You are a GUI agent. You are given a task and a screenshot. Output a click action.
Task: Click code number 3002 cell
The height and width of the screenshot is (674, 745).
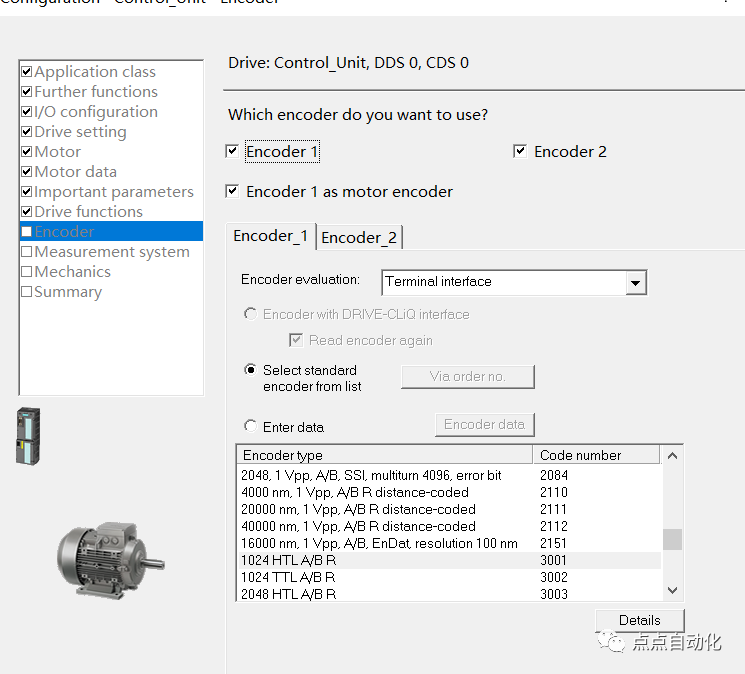point(554,578)
